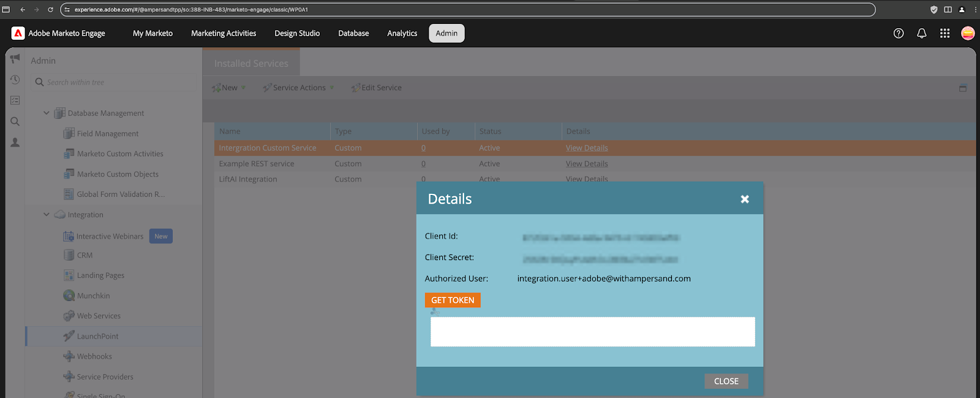The height and width of the screenshot is (398, 980).
Task: Click the Web Services icon
Action: (x=69, y=316)
